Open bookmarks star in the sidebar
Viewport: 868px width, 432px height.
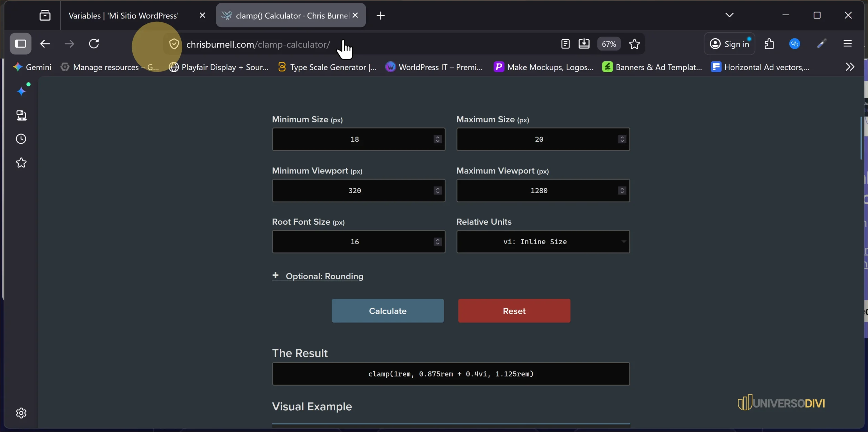[21, 163]
